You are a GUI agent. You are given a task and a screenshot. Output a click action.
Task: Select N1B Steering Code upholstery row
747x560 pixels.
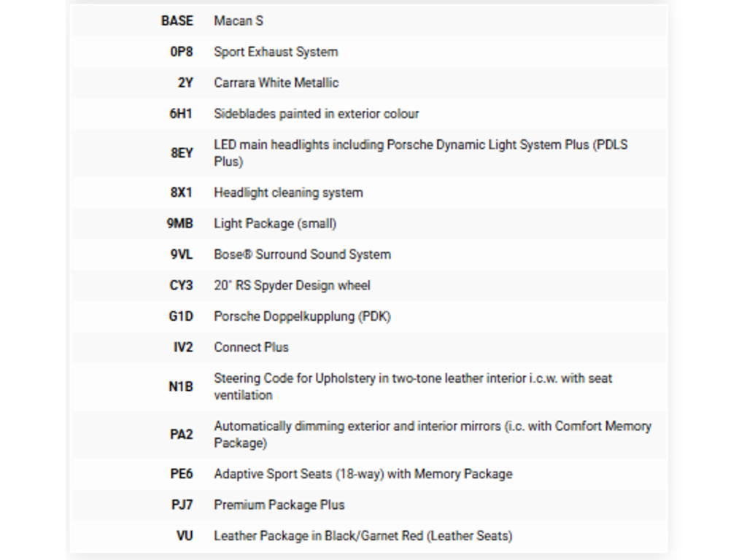(x=368, y=386)
